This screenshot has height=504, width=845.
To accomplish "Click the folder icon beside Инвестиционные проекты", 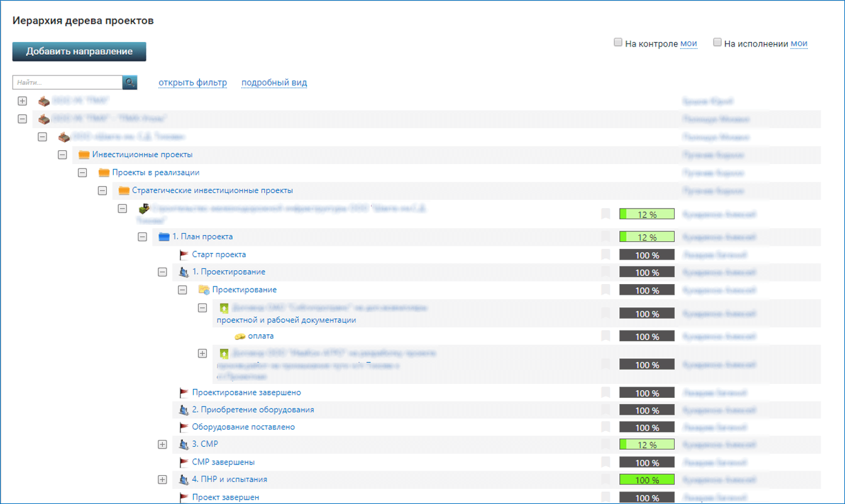I will (x=84, y=155).
